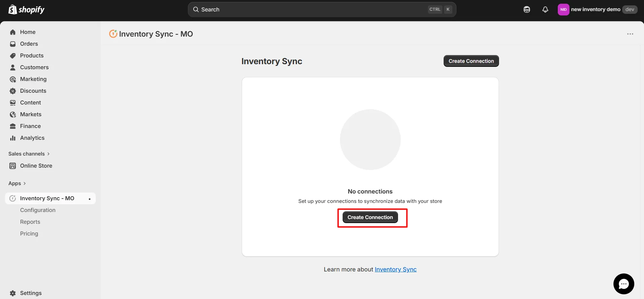Open the three-dot more actions menu
The image size is (644, 299).
pyautogui.click(x=630, y=34)
